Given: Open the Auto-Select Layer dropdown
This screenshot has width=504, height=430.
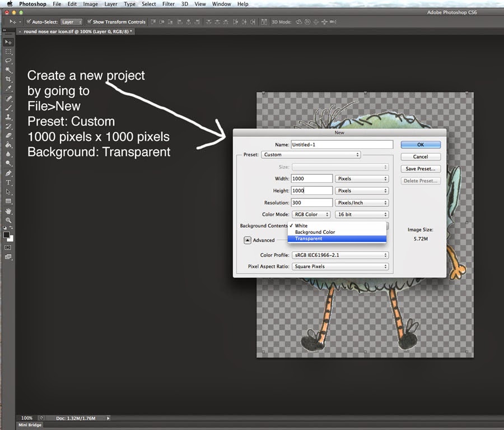Looking at the screenshot, I should 71,22.
